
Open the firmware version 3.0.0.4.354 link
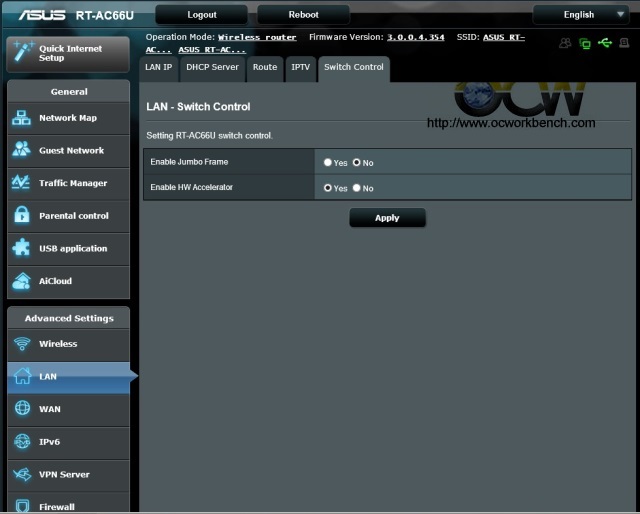tap(416, 37)
